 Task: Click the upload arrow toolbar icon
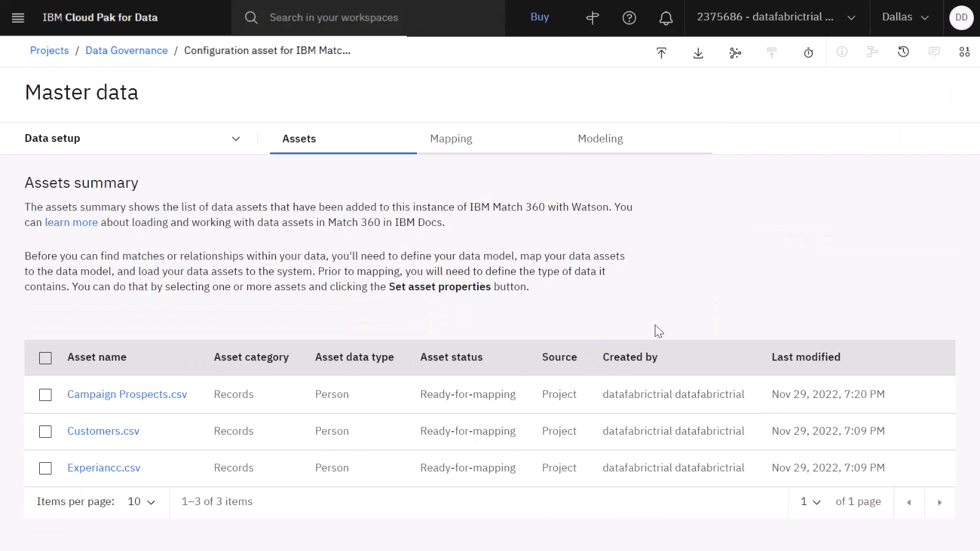(x=661, y=53)
